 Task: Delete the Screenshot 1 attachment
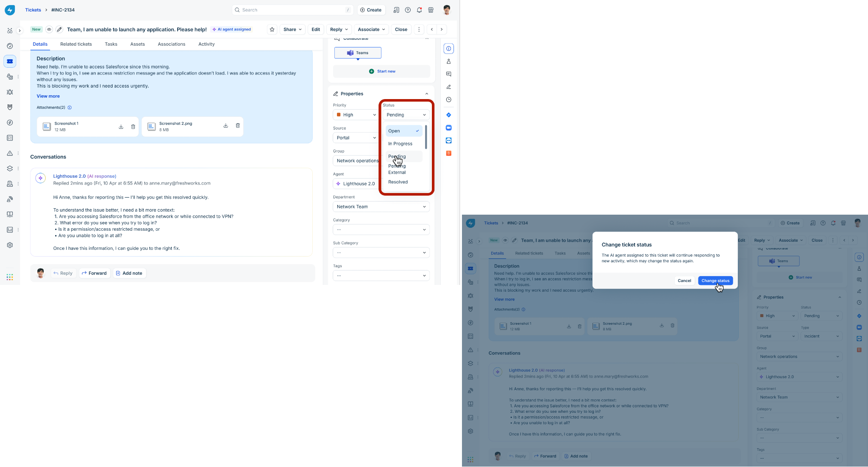133,127
